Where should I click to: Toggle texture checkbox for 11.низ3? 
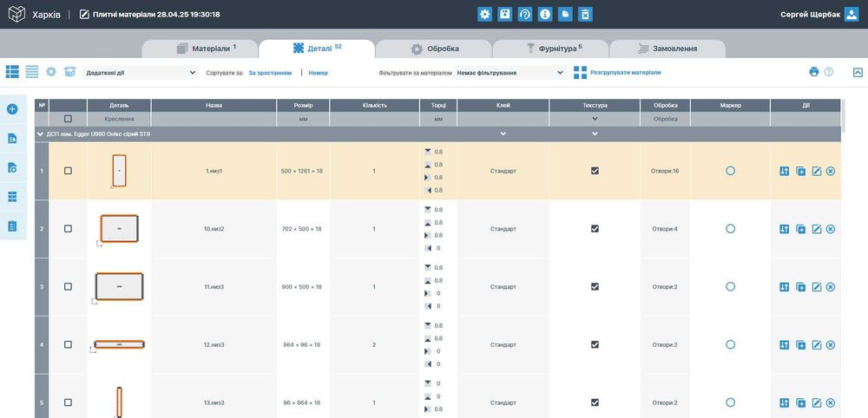click(x=595, y=286)
